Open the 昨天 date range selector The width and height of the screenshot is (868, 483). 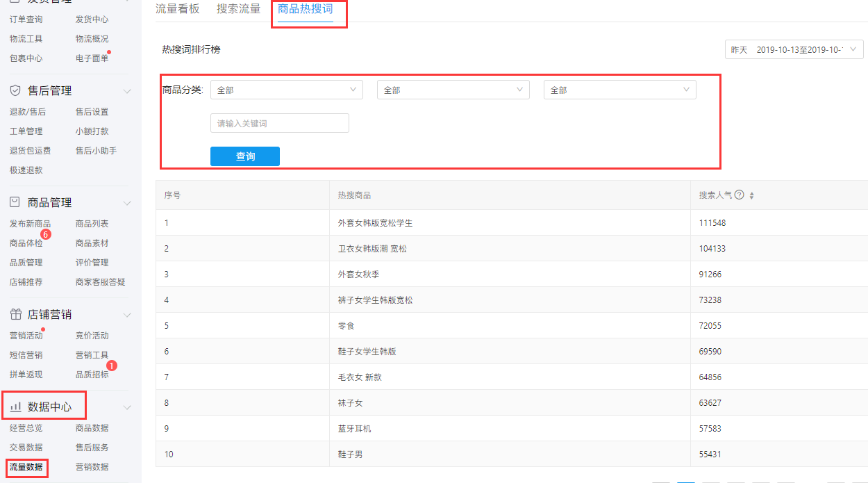click(x=794, y=50)
